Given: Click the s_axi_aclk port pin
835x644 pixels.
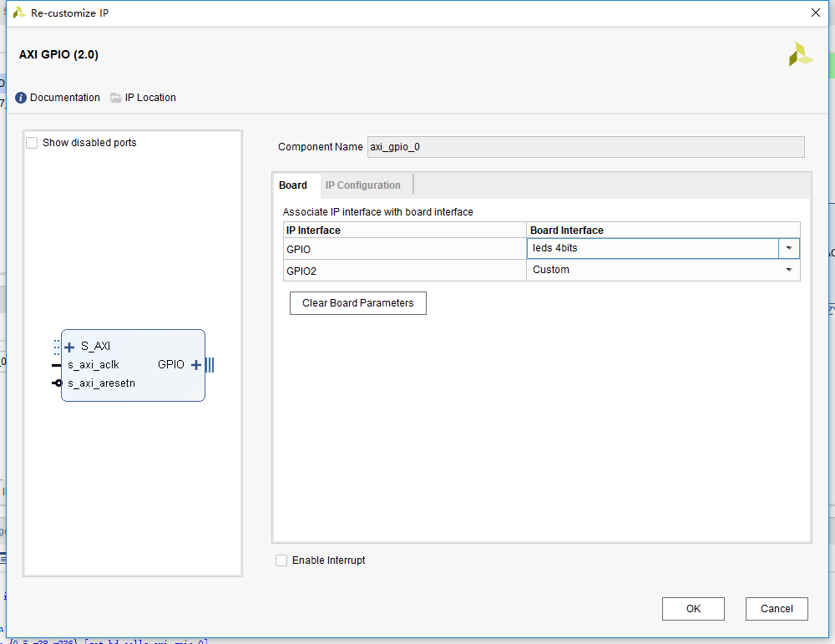Looking at the screenshot, I should click(x=57, y=365).
